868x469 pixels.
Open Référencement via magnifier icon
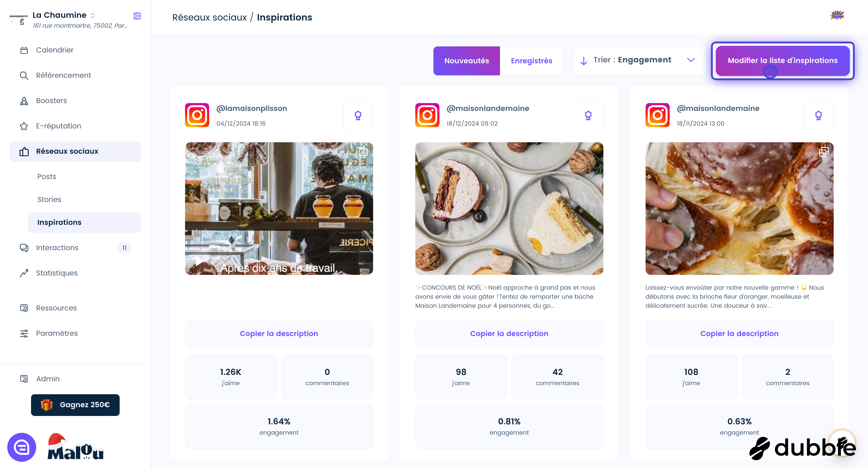tap(24, 75)
